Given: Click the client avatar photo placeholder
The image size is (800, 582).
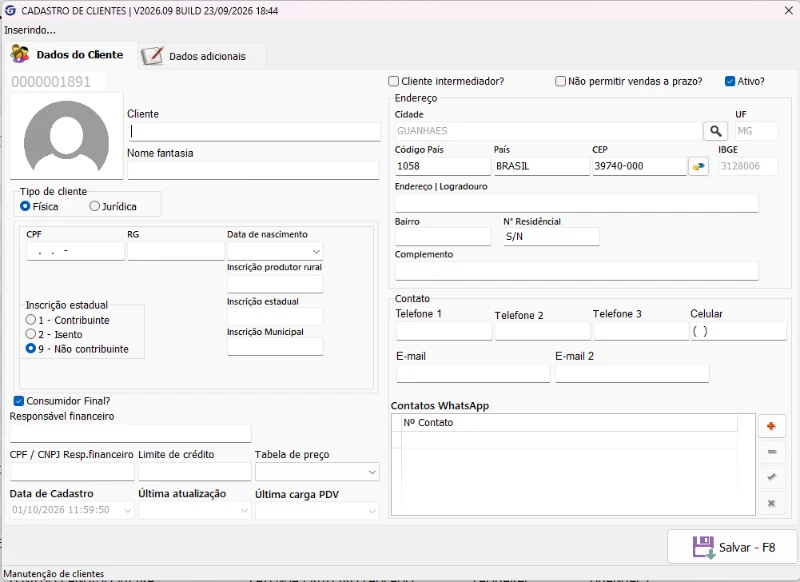Looking at the screenshot, I should (x=67, y=136).
